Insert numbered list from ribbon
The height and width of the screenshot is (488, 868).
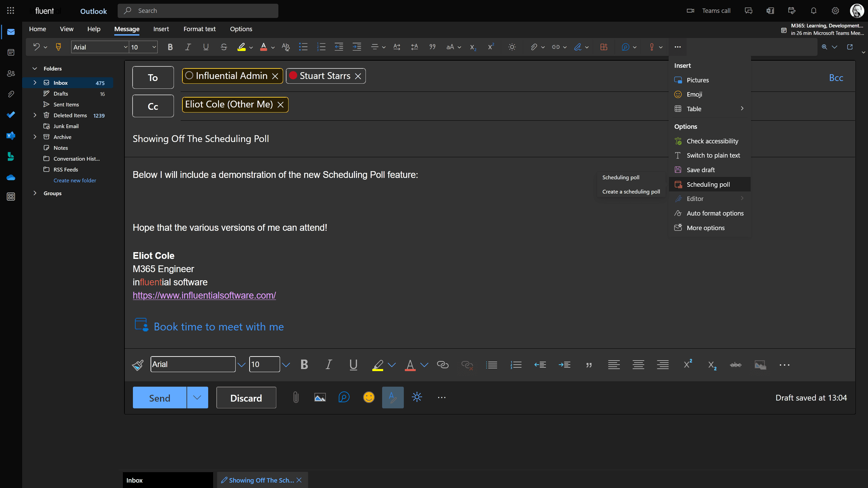point(321,47)
